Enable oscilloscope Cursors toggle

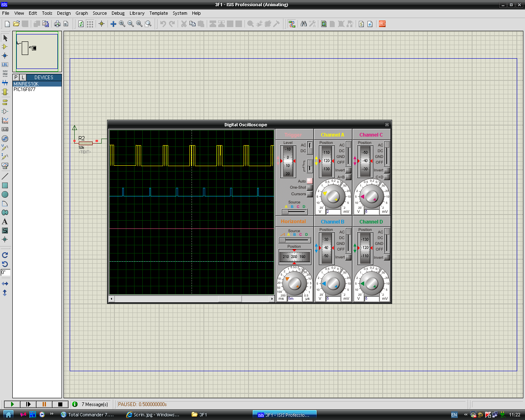[310, 194]
